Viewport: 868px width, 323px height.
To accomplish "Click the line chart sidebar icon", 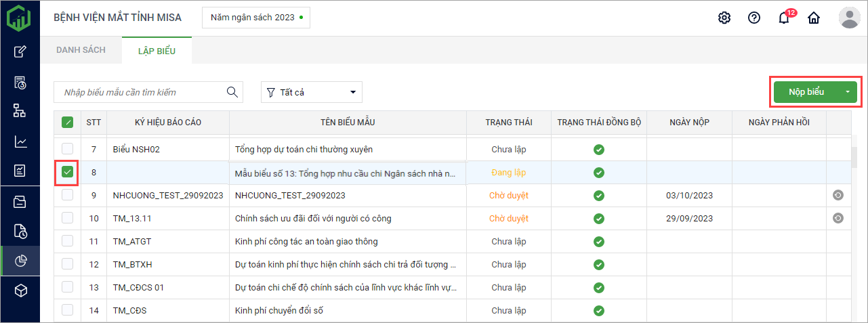I will (x=20, y=142).
